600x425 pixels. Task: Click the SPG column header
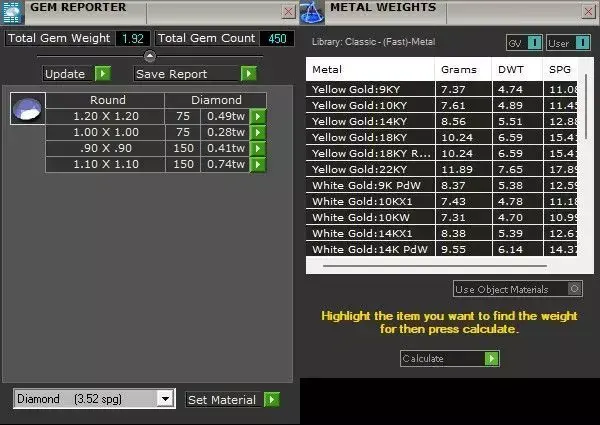(560, 69)
